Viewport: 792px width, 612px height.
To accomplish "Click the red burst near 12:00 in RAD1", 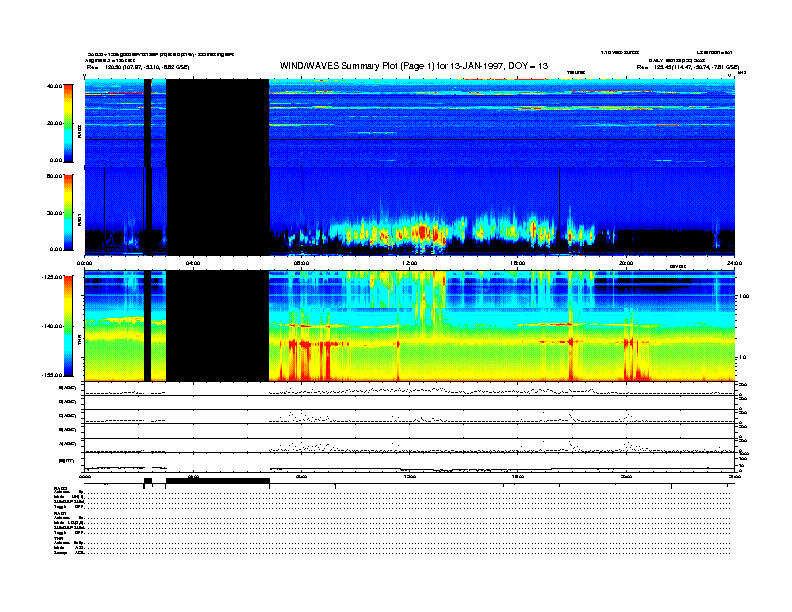I will click(x=421, y=232).
